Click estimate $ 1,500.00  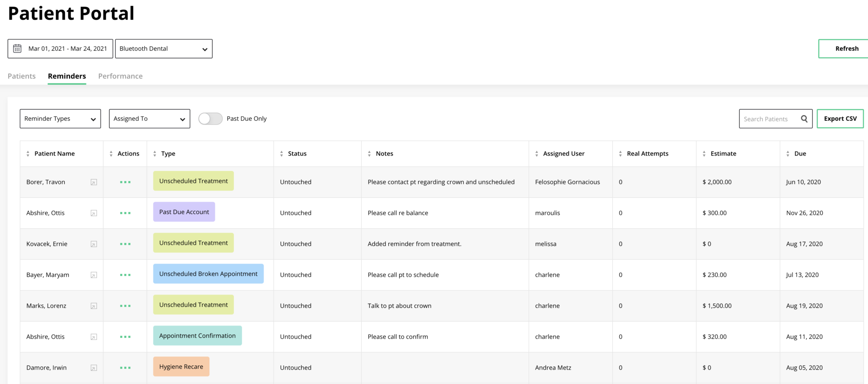[x=717, y=306]
